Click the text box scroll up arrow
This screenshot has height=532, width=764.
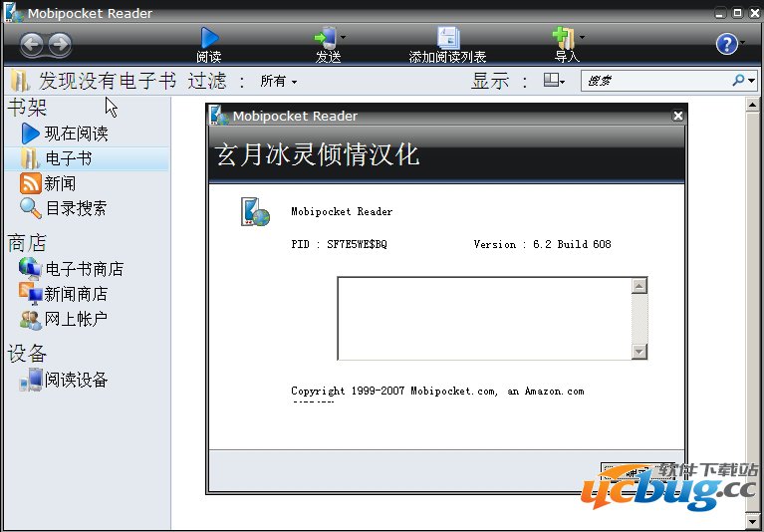[x=639, y=286]
